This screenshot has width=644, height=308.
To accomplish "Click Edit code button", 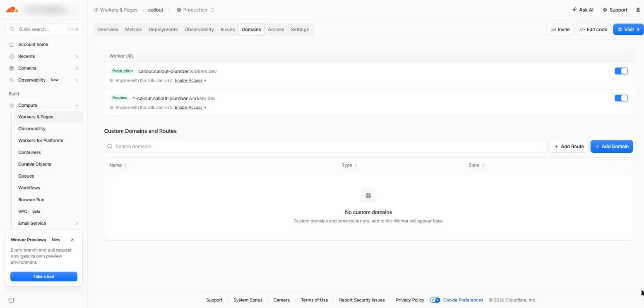I will [x=594, y=29].
